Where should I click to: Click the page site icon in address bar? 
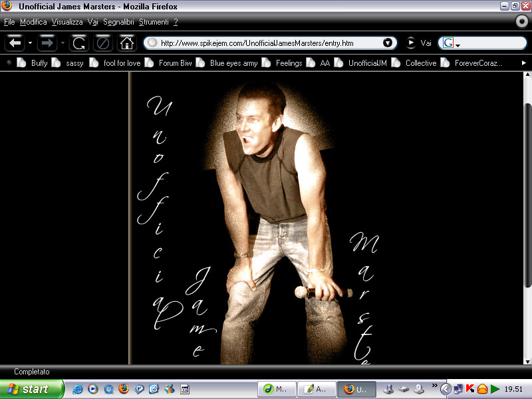(152, 43)
